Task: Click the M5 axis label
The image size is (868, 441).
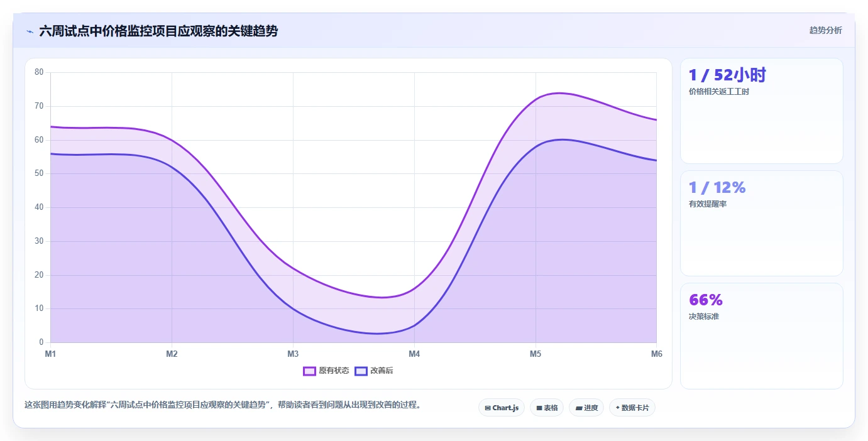Action: point(536,354)
